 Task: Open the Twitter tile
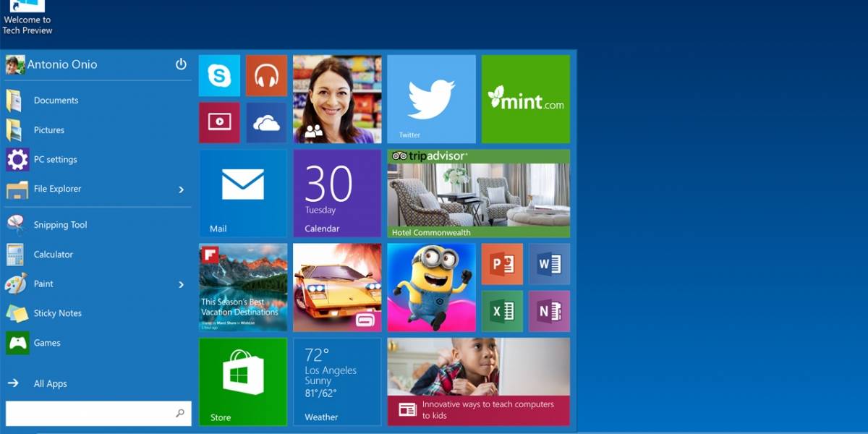431,99
